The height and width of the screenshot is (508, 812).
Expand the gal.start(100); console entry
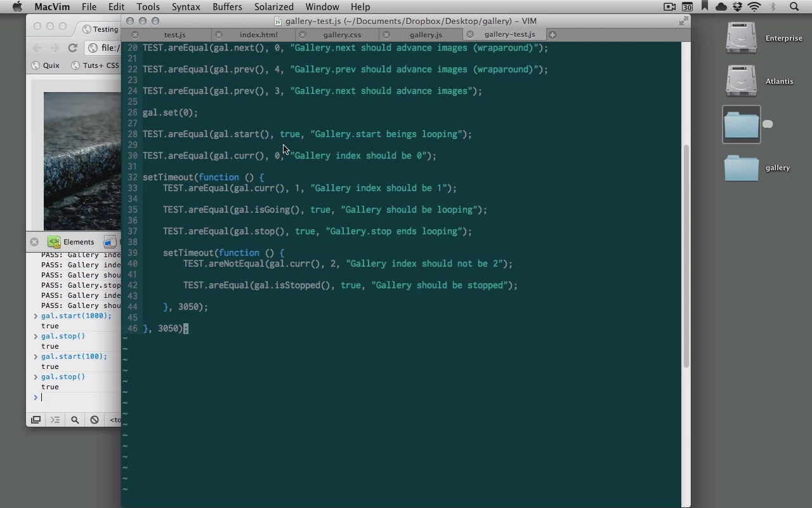[x=36, y=356]
